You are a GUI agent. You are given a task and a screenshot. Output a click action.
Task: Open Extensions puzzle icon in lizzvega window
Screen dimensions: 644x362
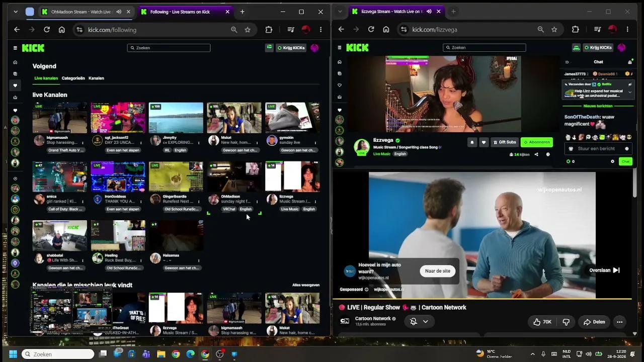pos(576,29)
